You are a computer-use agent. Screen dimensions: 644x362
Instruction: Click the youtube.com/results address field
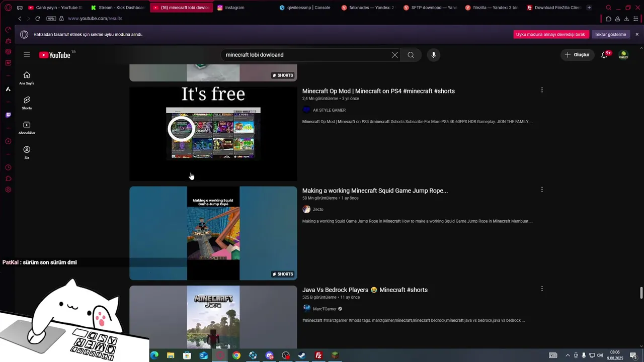click(95, 19)
